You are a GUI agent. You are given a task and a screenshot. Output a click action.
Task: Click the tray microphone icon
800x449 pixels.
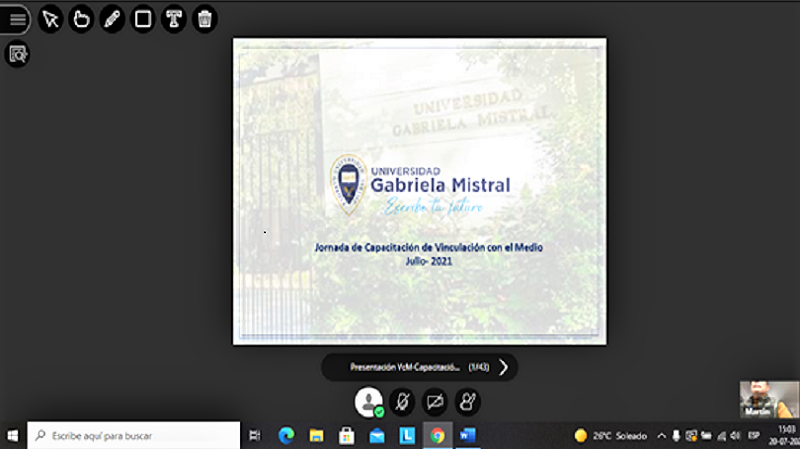pyautogui.click(x=676, y=436)
